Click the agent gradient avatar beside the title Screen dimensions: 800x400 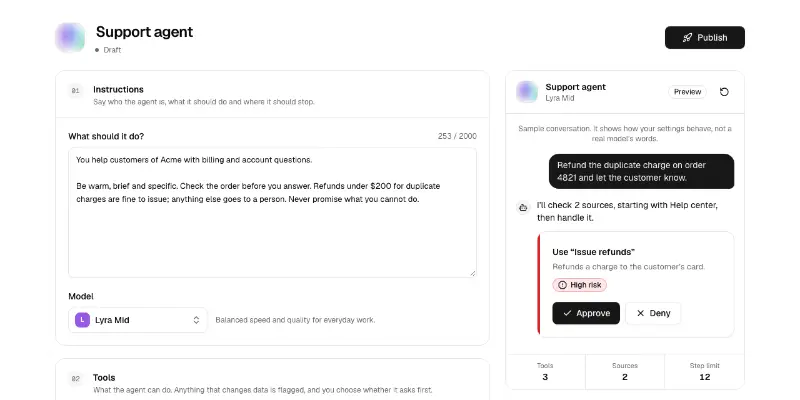(x=70, y=37)
